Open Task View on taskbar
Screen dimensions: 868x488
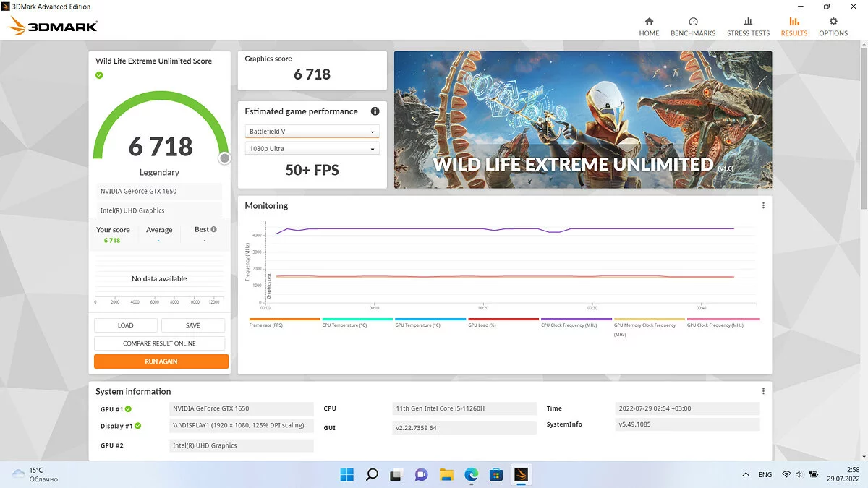point(396,475)
